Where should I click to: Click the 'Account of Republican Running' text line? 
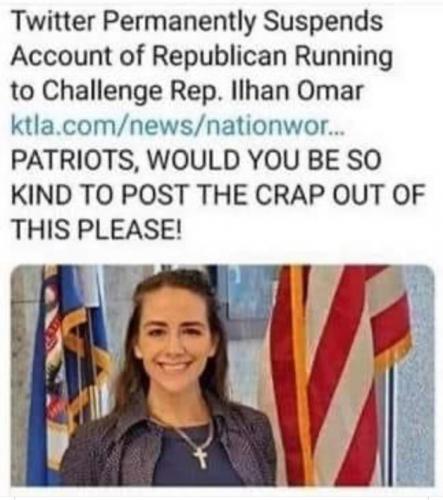[x=202, y=57]
